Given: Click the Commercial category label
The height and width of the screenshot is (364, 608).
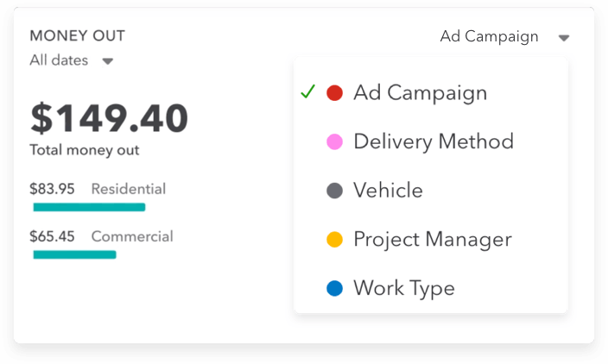Looking at the screenshot, I should 132,236.
